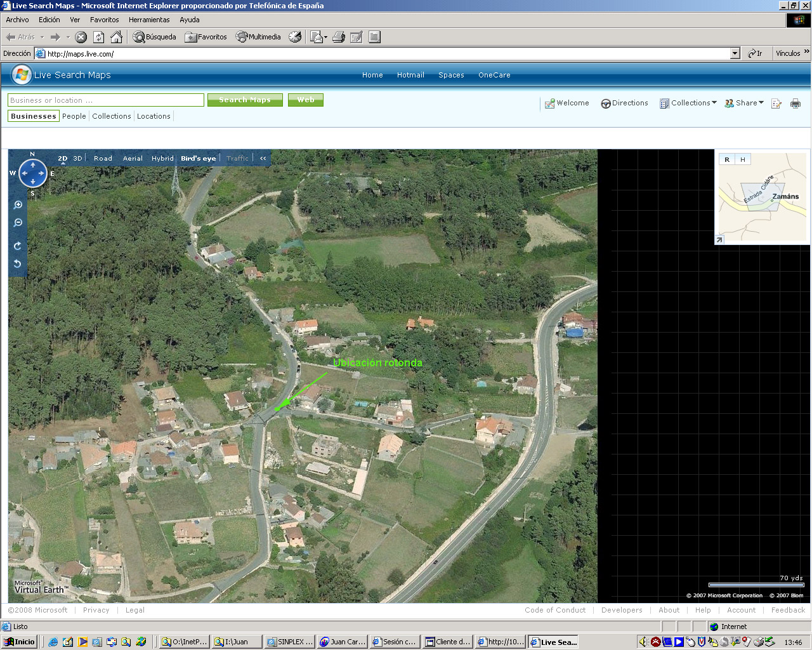Screen dimensions: 812x650
Task: Click the zoom out magnifier on map
Action: coord(18,223)
